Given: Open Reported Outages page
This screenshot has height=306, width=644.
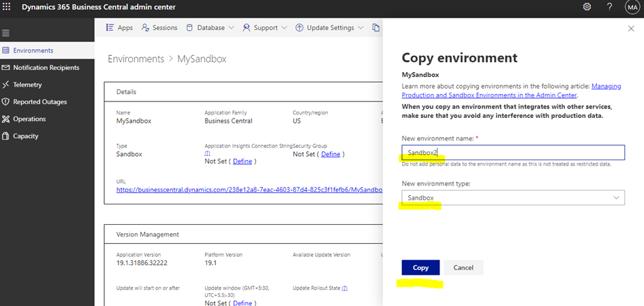Looking at the screenshot, I should click(x=40, y=102).
